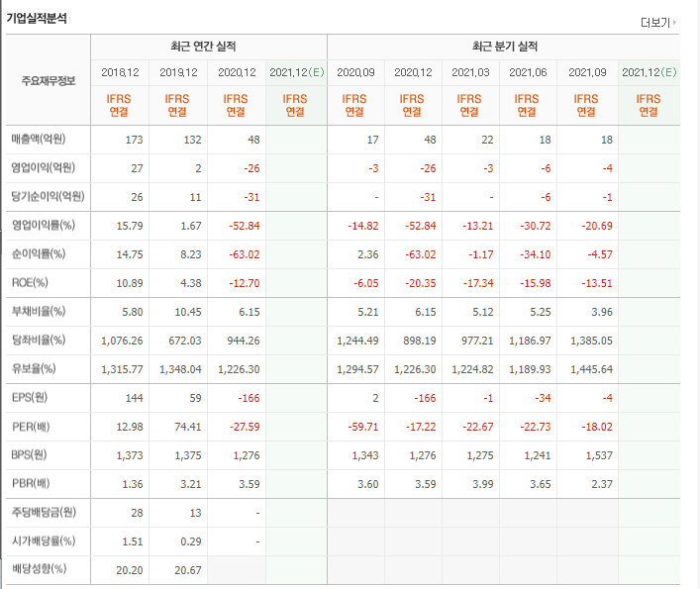The width and height of the screenshot is (700, 589).
Task: Click the 1,445.64 reserve ratio value
Action: 591,369
